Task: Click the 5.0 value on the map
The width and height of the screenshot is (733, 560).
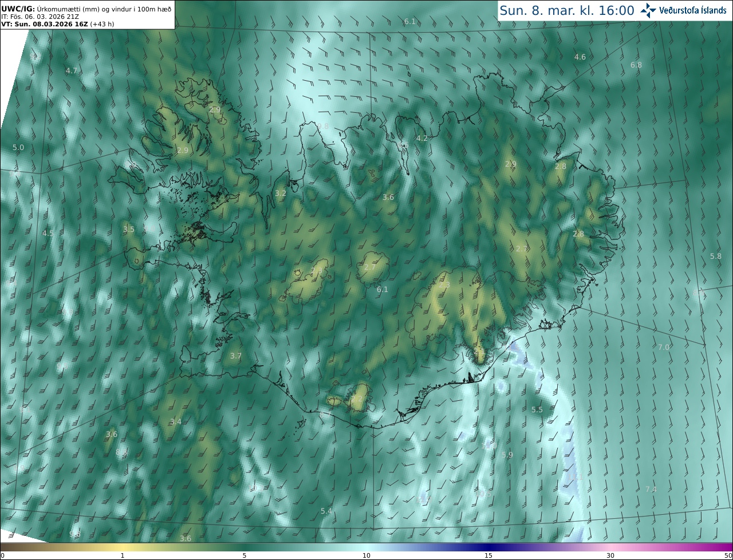Action: (x=18, y=148)
